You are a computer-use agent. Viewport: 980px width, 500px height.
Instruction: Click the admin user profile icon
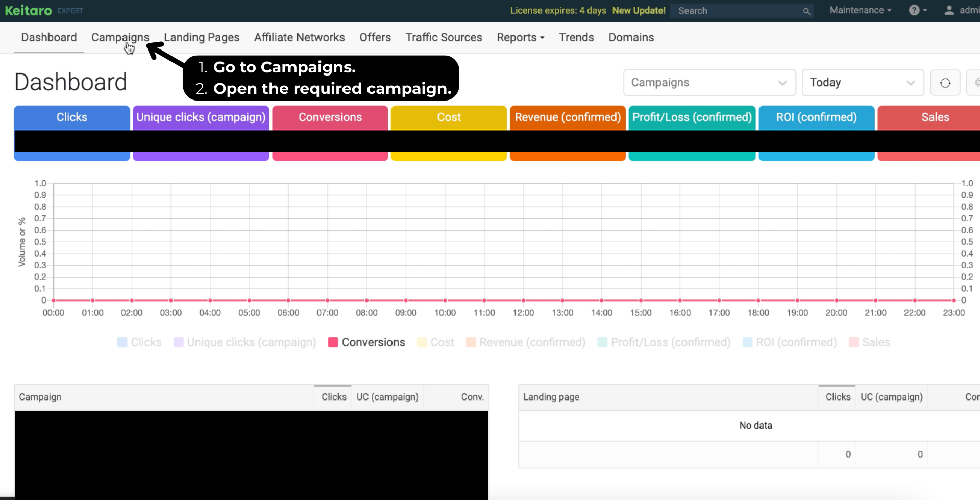pyautogui.click(x=949, y=10)
